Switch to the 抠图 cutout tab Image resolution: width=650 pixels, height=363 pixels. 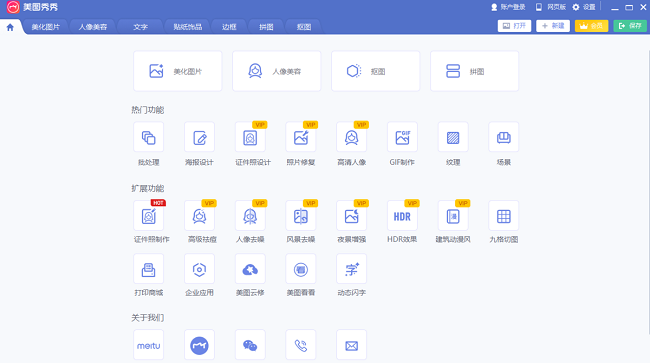(x=303, y=27)
